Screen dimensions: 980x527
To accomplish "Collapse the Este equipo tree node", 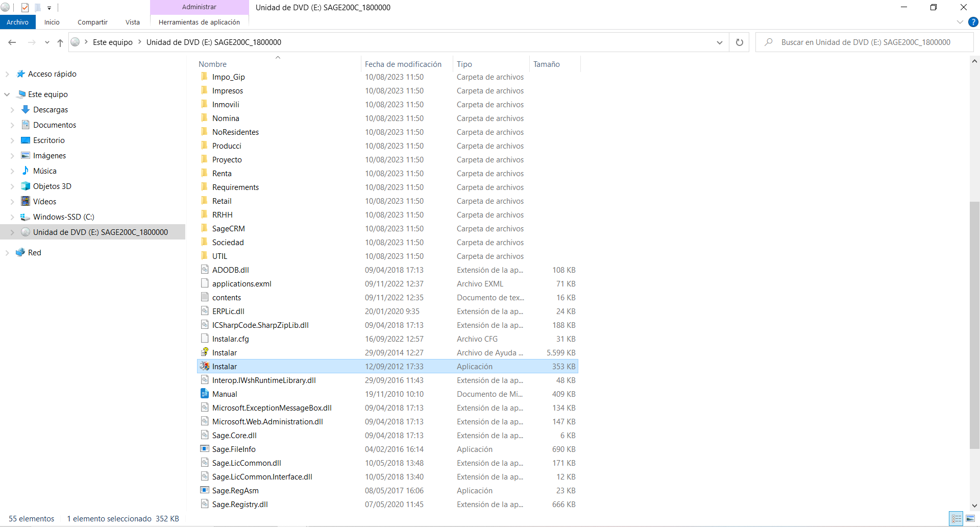I will [x=7, y=94].
